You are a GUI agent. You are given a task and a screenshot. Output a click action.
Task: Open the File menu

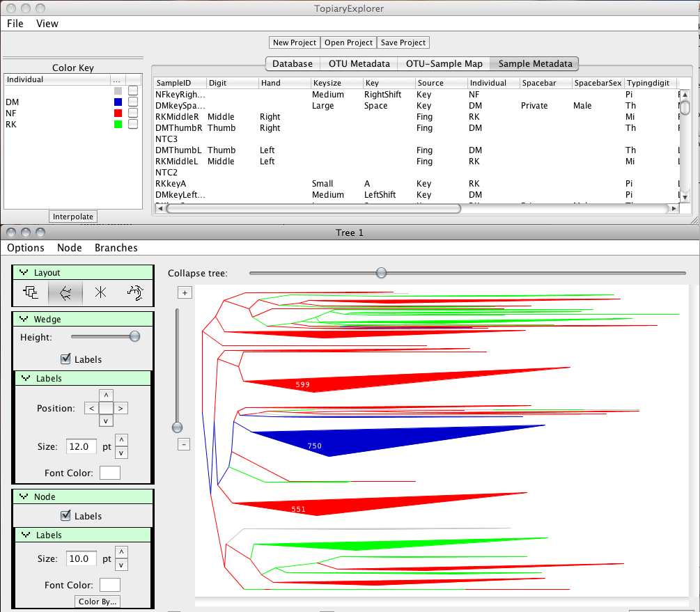point(15,24)
